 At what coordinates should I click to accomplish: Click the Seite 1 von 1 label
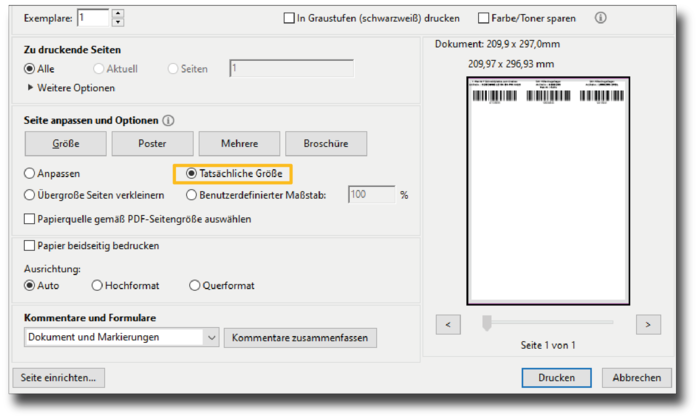[x=548, y=345]
